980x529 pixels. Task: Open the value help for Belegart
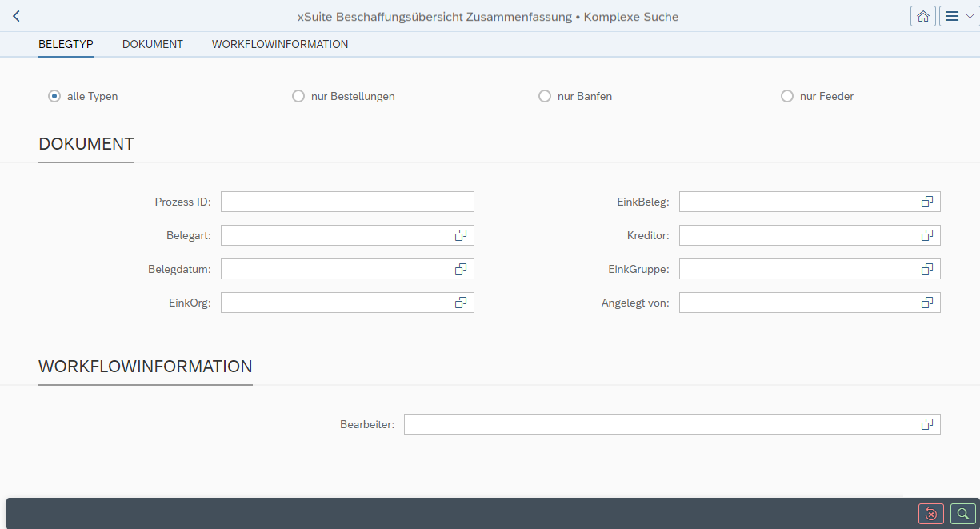pos(461,234)
